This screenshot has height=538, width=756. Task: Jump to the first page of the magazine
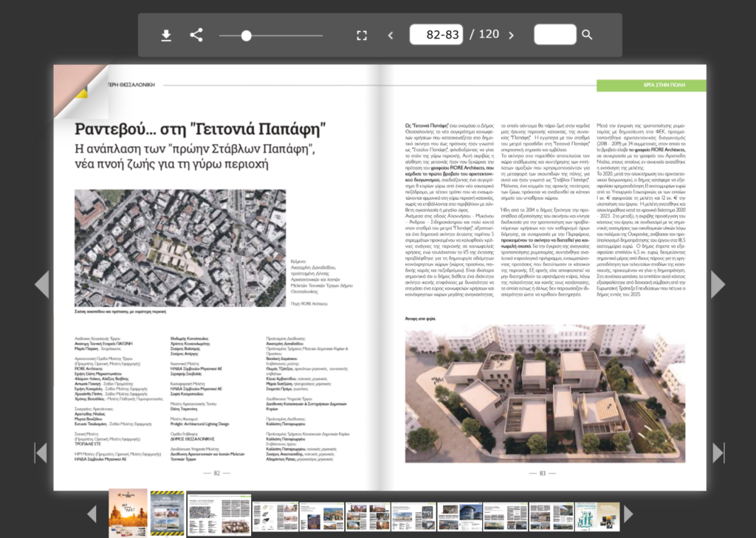(41, 452)
